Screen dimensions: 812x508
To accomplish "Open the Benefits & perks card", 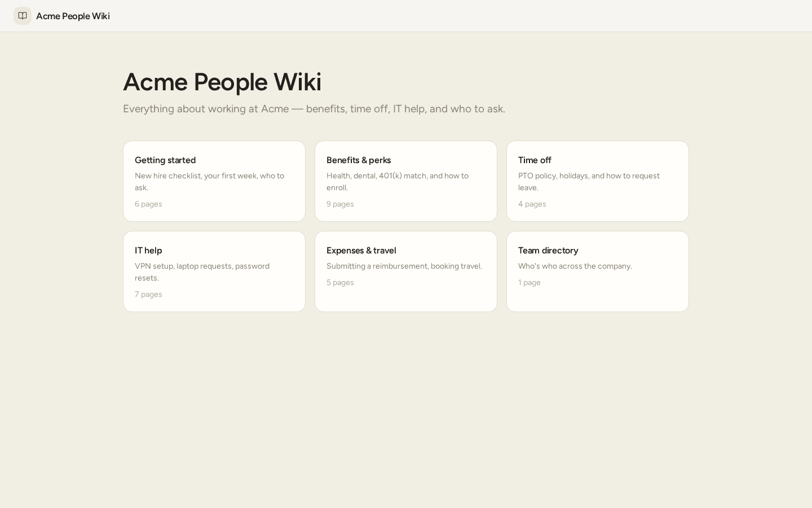I will 406,181.
